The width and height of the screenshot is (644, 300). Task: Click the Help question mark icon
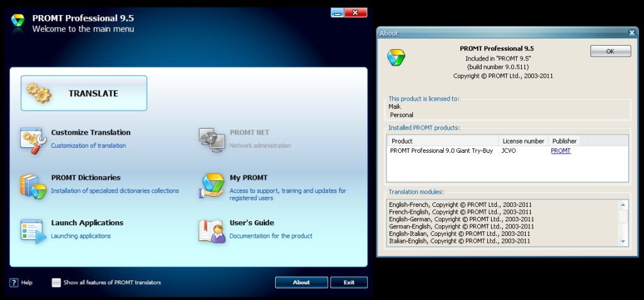click(14, 282)
